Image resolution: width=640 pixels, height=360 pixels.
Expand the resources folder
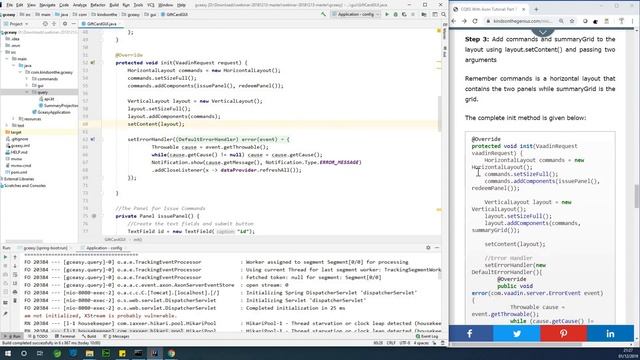click(x=13, y=119)
